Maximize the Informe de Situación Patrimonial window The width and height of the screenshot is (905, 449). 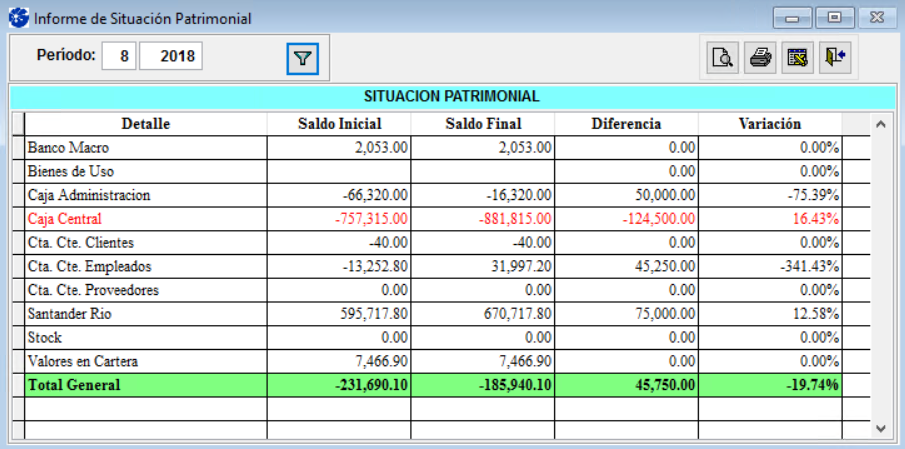pos(832,18)
